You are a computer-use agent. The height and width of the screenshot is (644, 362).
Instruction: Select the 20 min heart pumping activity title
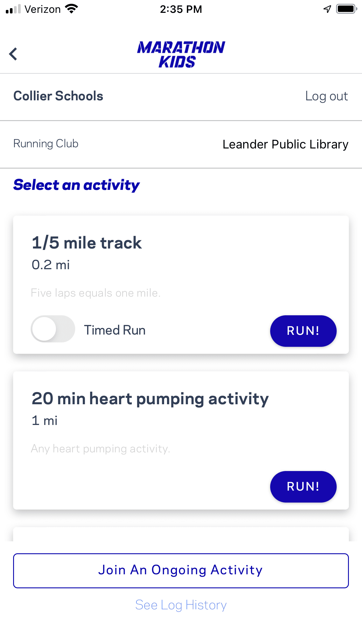coord(150,398)
